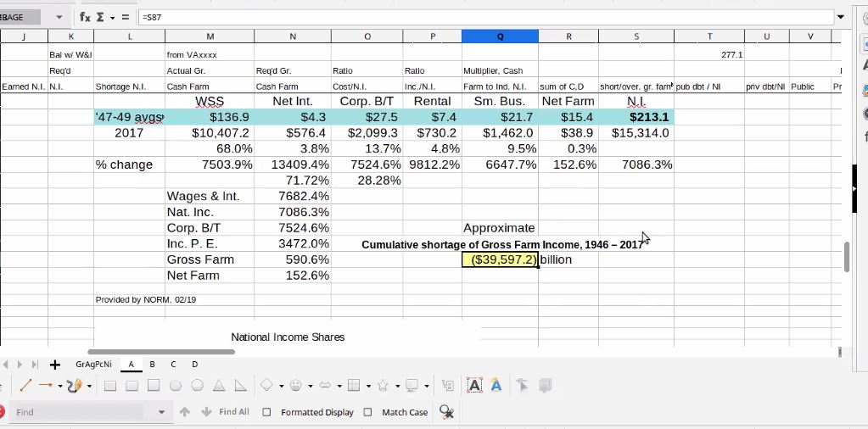Open the Sum function dropdown arrow
Image resolution: width=868 pixels, height=429 pixels.
tap(112, 17)
